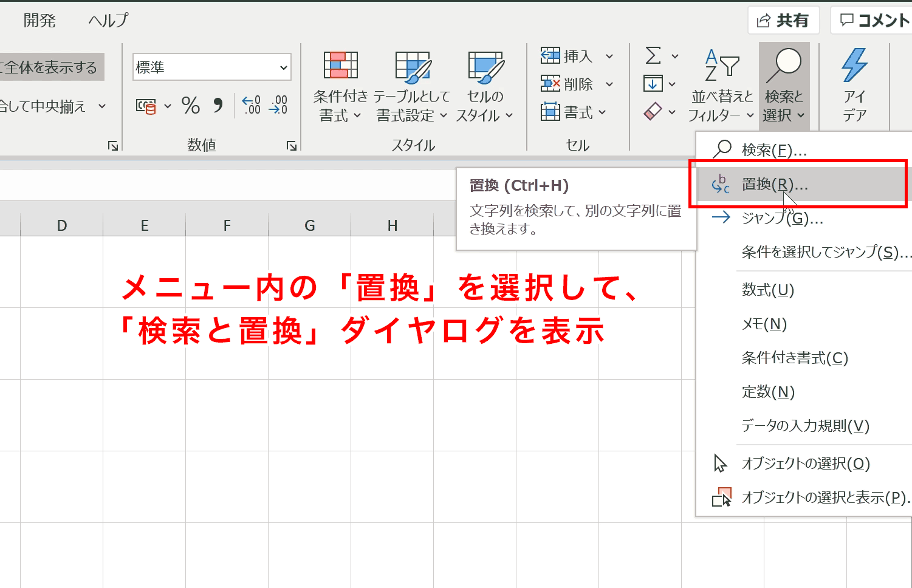This screenshot has width=912, height=588.
Task: Expand the Insert dropdown arrow
Action: pos(609,56)
